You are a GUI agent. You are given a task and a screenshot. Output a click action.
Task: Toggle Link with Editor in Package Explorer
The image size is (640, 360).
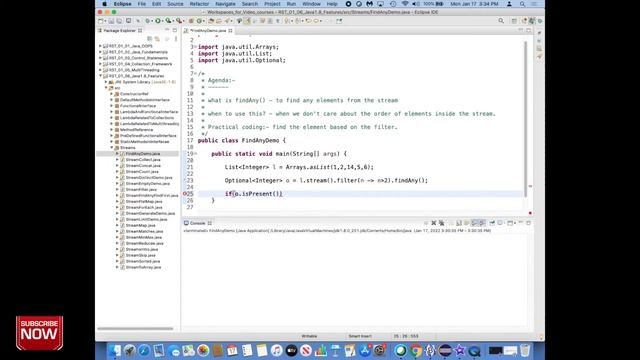pyautogui.click(x=158, y=39)
